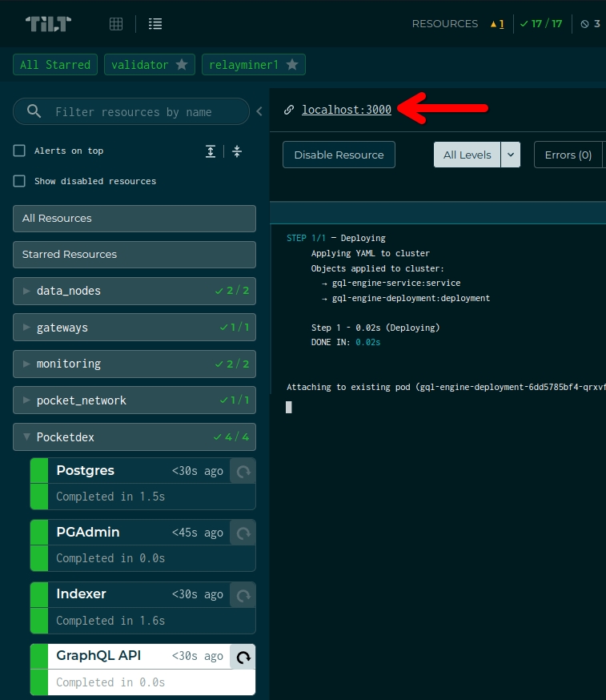The image size is (606, 700).
Task: Click the 17/17 healthy resources indicator
Action: (x=541, y=24)
